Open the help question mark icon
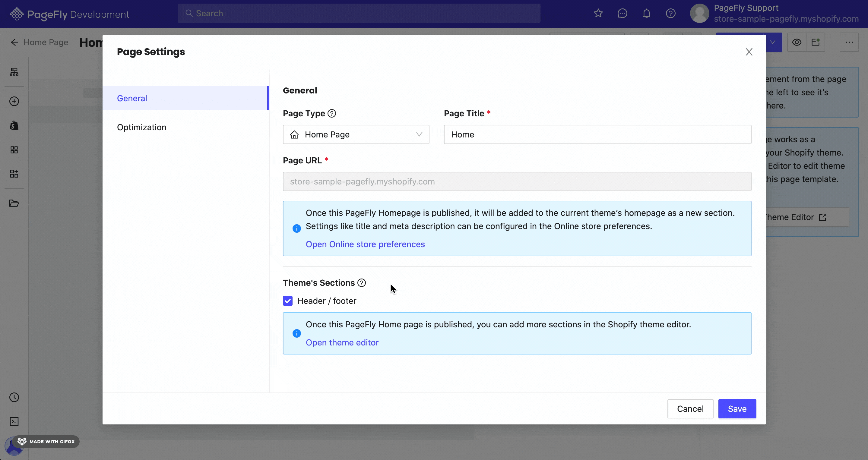868x460 pixels. click(670, 14)
